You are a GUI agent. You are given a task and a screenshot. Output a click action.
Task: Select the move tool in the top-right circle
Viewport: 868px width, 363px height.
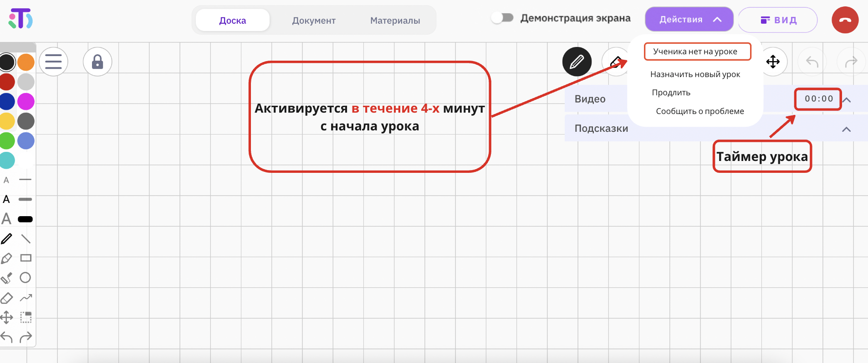pyautogui.click(x=773, y=62)
